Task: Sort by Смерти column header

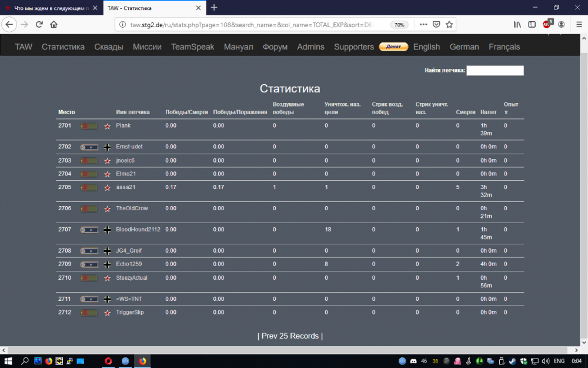Action: pos(466,112)
